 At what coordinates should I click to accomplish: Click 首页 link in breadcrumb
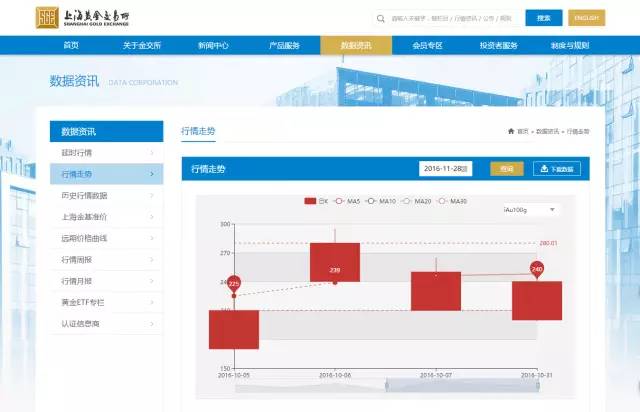(x=523, y=131)
